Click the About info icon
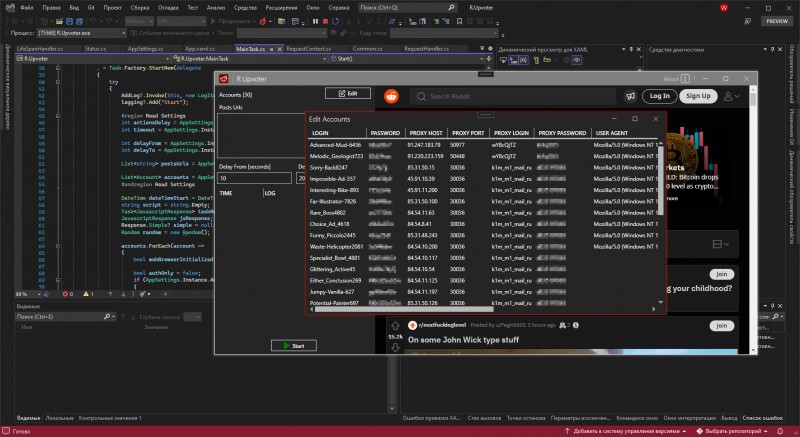800x437 pixels. tap(687, 78)
